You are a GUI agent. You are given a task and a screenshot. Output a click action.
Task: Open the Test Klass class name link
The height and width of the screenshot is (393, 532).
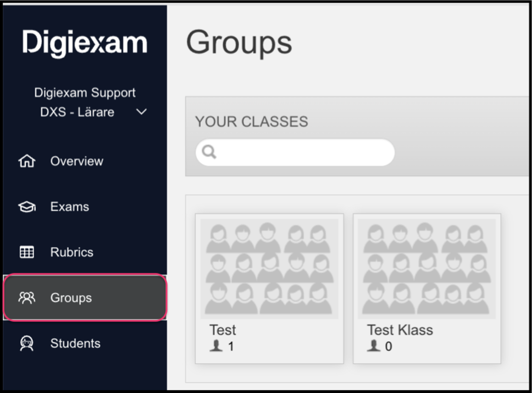point(400,330)
